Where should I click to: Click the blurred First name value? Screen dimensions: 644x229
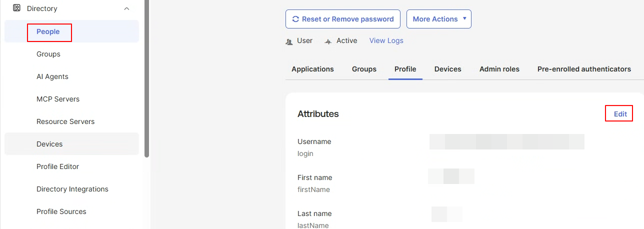coord(451,176)
